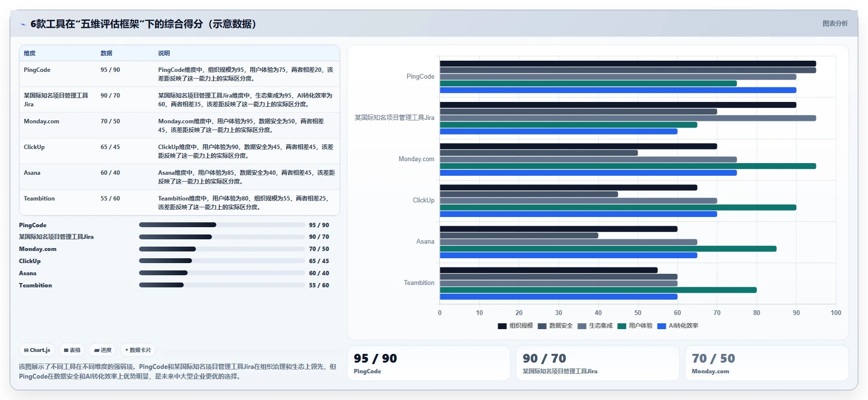Click the Asana y-axis label in the chart
The height and width of the screenshot is (400, 868).
pyautogui.click(x=425, y=241)
